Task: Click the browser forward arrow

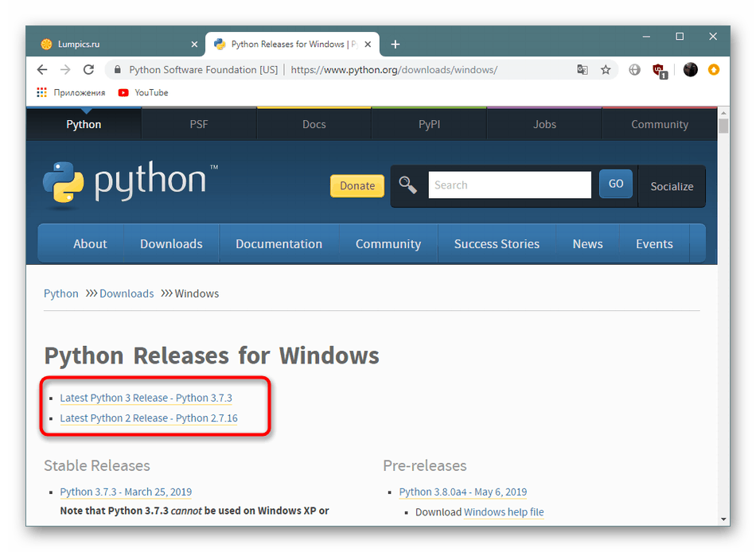Action: (x=65, y=70)
